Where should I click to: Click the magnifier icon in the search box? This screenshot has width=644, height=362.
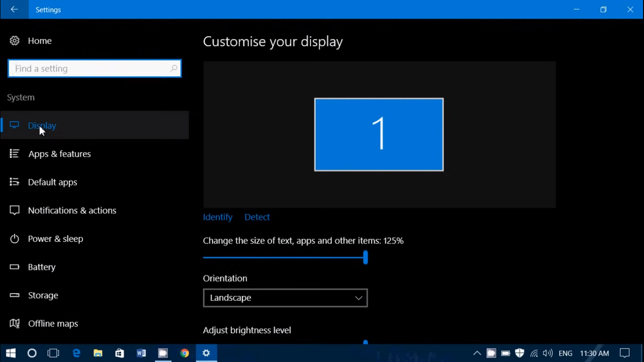173,69
